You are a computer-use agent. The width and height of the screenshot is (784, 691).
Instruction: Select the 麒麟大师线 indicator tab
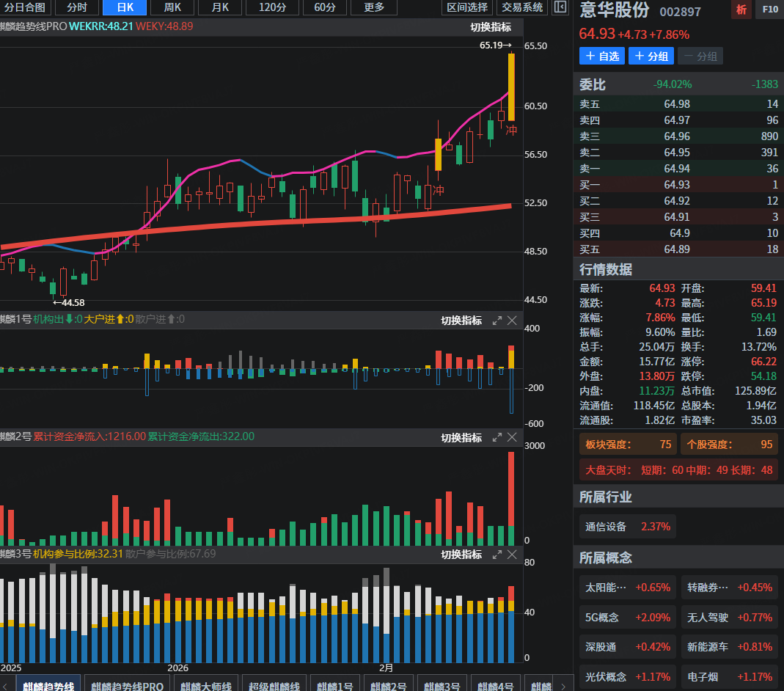click(x=207, y=685)
